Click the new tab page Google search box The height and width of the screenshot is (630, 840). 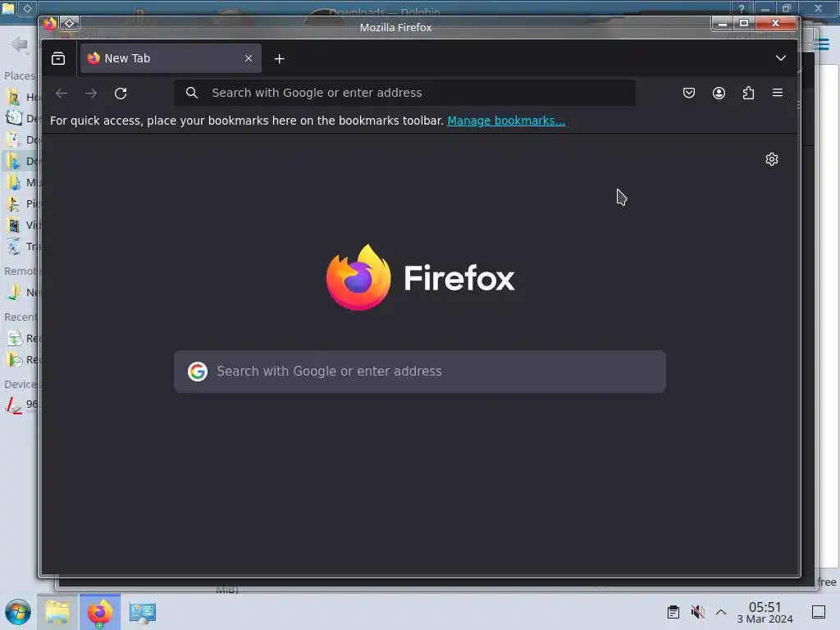point(420,372)
